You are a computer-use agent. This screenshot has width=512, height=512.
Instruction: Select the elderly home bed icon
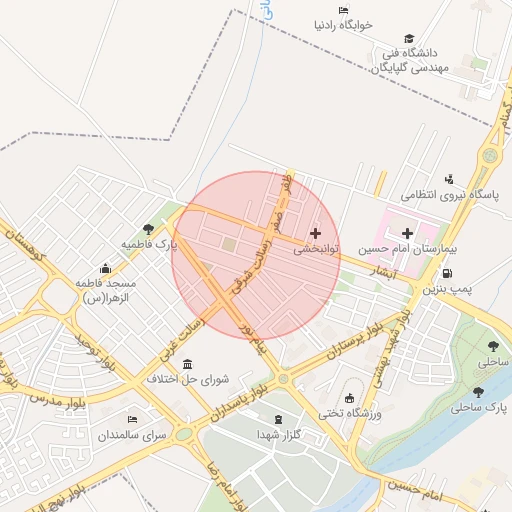pos(132,419)
